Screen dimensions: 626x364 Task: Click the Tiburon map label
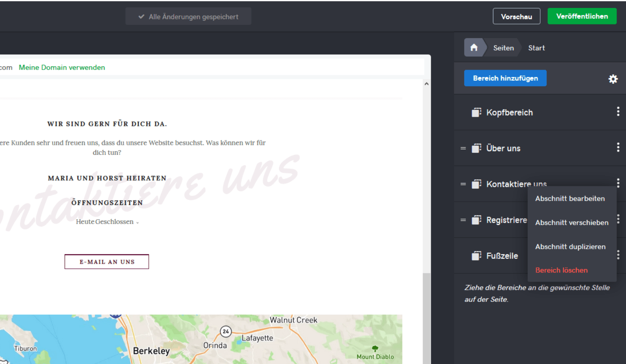pyautogui.click(x=26, y=349)
